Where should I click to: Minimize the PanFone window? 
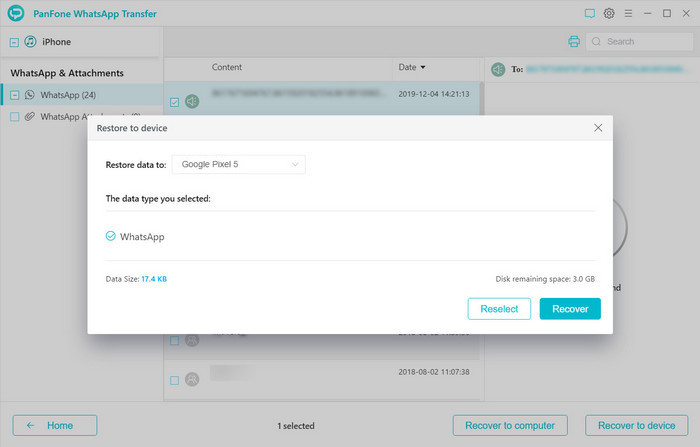[647, 13]
